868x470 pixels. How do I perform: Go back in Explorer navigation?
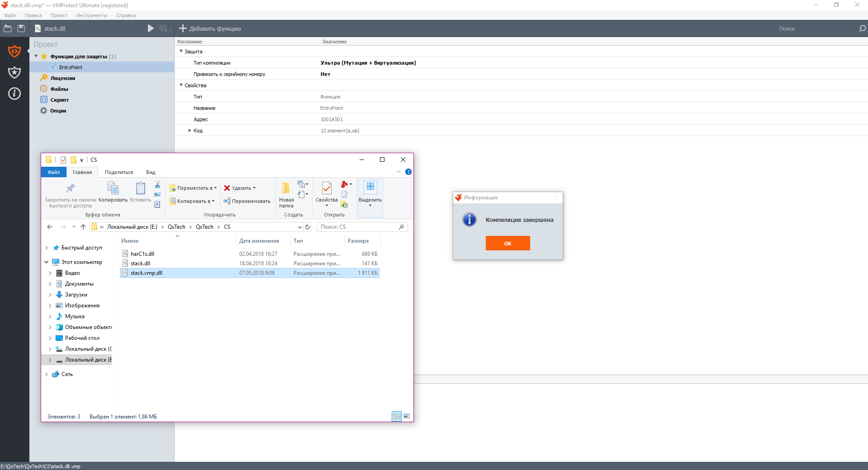pos(50,227)
